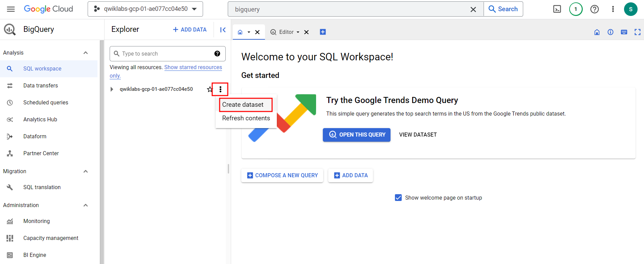Click the BigQuery product icon
Screen dimensions: 644x264
[10, 29]
